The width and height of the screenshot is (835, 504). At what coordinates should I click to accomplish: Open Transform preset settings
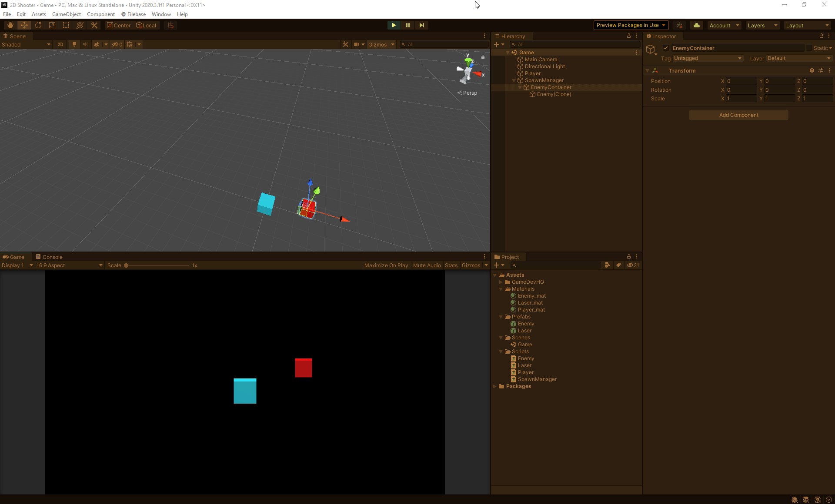tap(821, 70)
